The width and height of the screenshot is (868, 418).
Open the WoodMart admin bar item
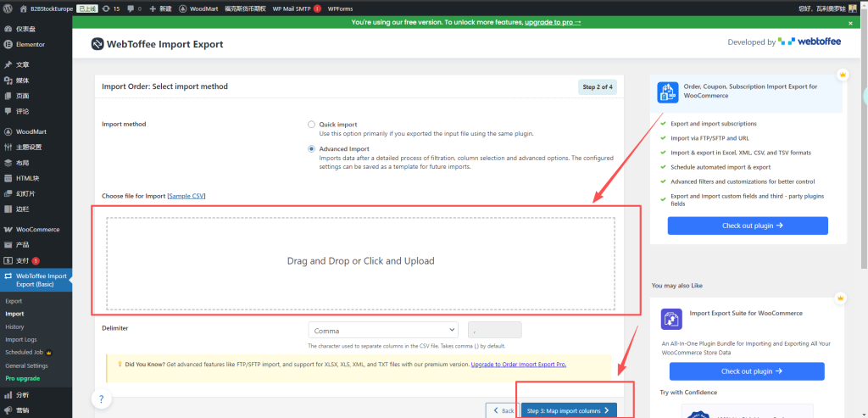[198, 8]
